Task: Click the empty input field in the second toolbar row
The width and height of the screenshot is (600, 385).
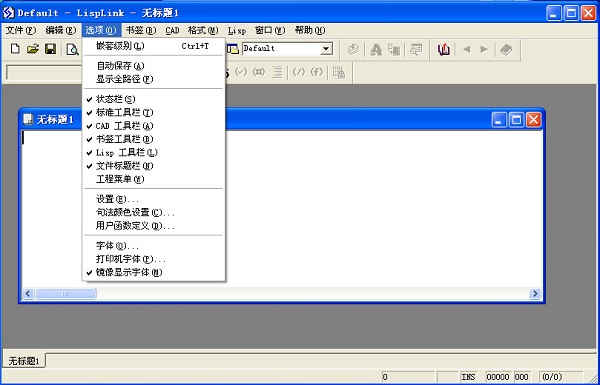Action: (x=44, y=73)
